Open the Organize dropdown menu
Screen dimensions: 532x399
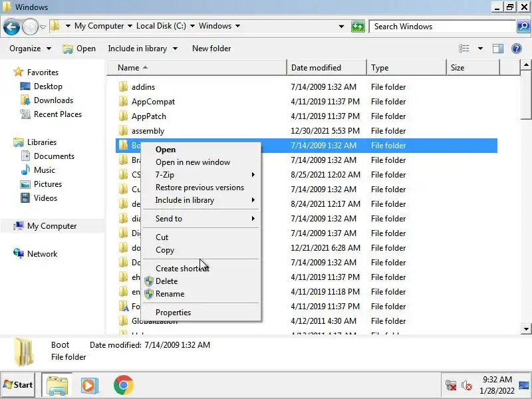point(30,49)
